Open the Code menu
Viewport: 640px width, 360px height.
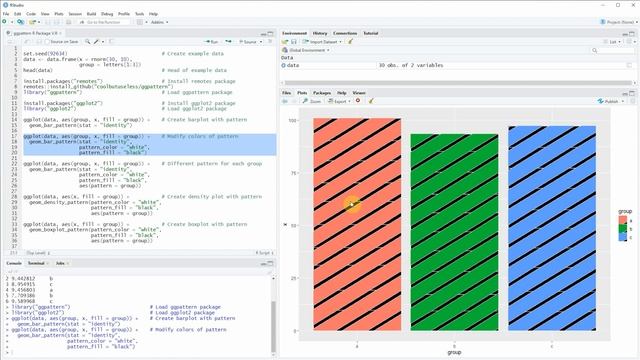pos(31,14)
